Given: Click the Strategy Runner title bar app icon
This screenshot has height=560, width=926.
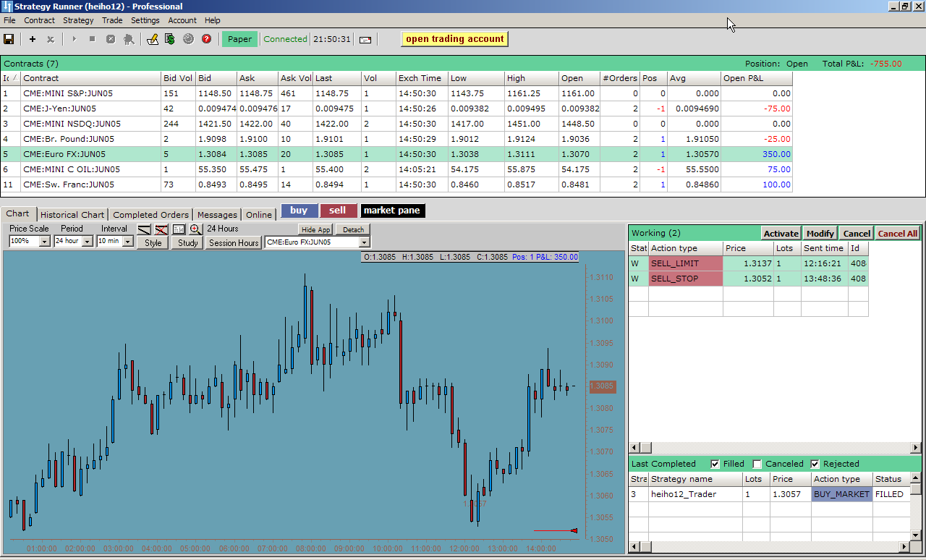Looking at the screenshot, I should (x=7, y=7).
